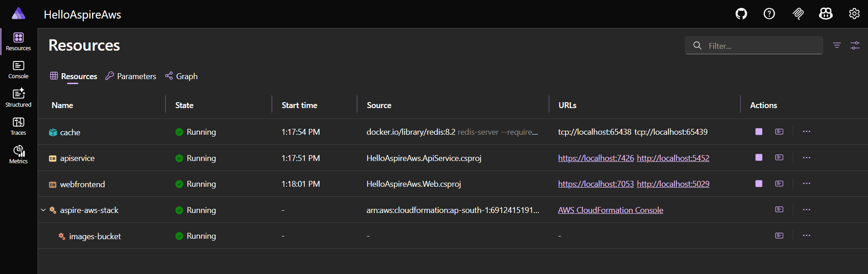Open the help question mark icon
868x274 pixels.
click(x=769, y=14)
